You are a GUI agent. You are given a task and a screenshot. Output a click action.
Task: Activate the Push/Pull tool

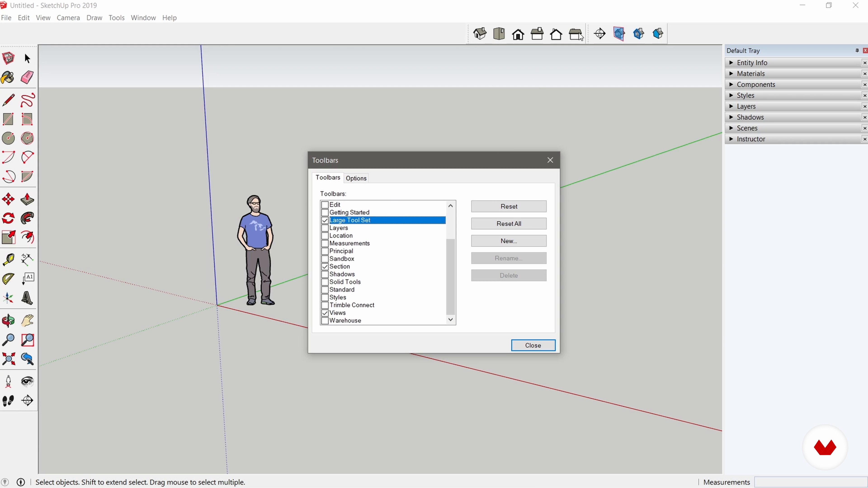pos(27,199)
